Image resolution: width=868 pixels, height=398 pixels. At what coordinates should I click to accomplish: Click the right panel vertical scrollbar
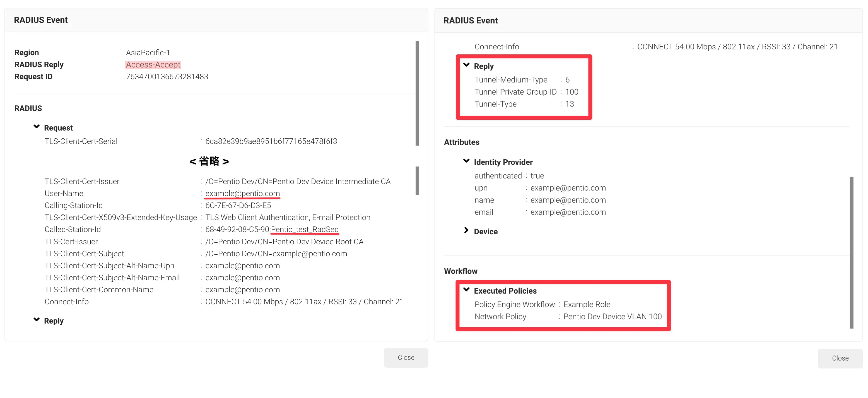tap(852, 252)
